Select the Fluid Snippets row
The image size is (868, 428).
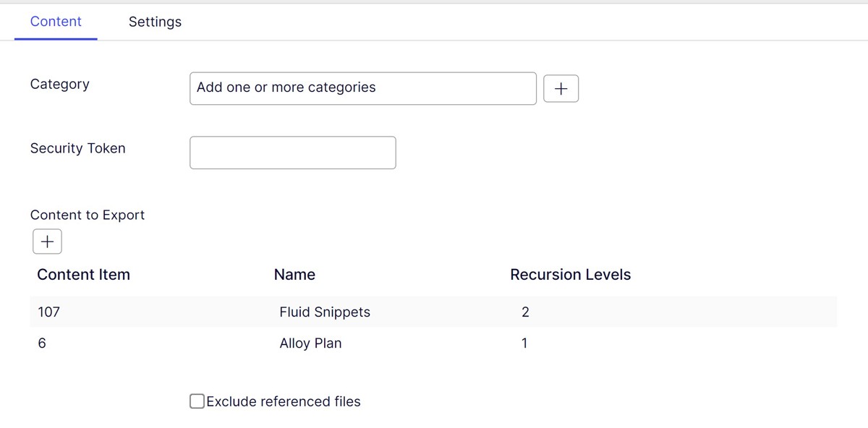[x=325, y=312]
